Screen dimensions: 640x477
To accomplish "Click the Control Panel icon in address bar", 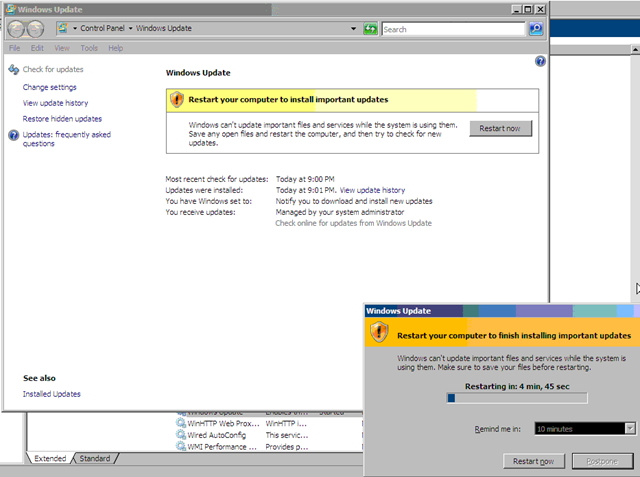I will click(62, 28).
